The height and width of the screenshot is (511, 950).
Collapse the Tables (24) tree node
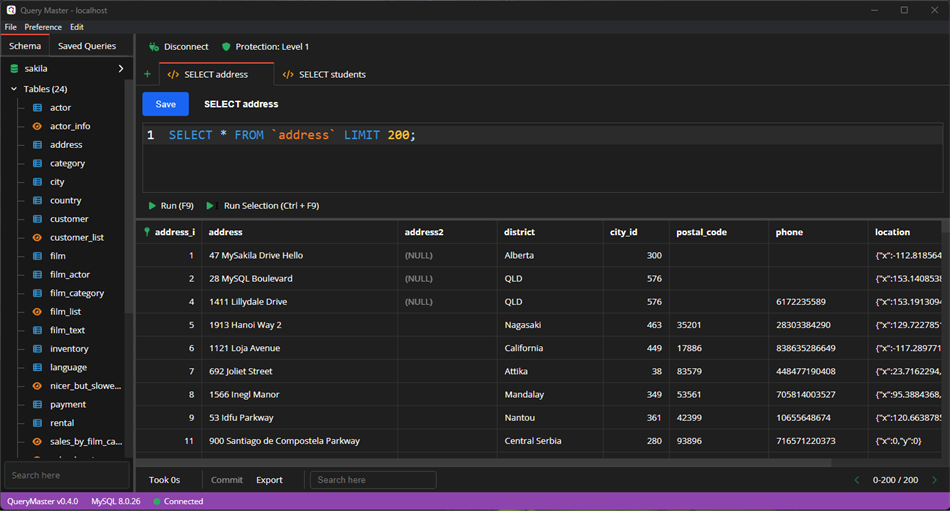[14, 89]
